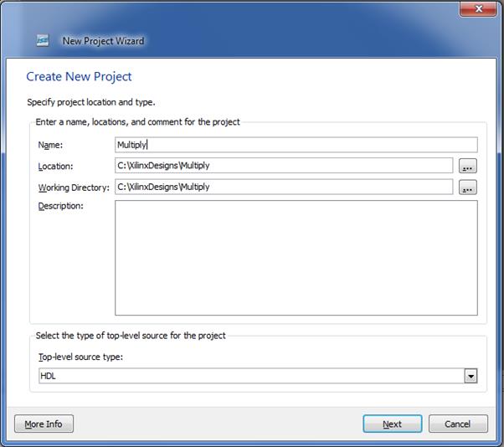
Task: Click the New Project Wizard title text
Action: 103,41
